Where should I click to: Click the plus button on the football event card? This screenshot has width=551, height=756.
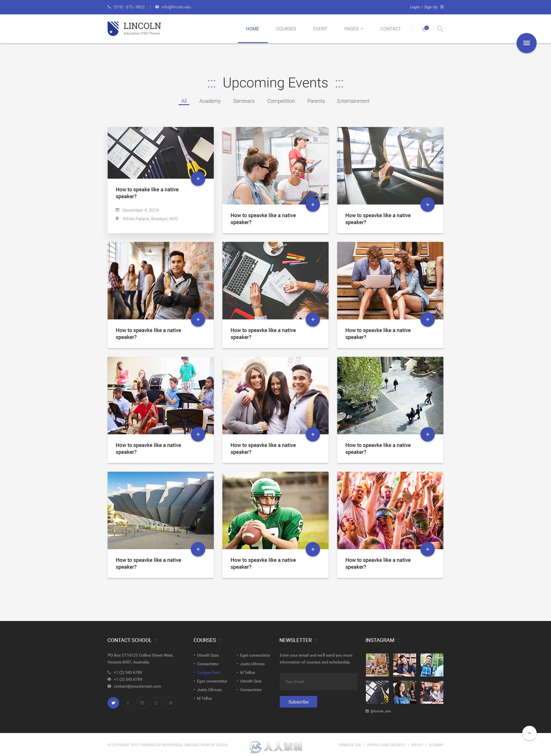coord(313,549)
